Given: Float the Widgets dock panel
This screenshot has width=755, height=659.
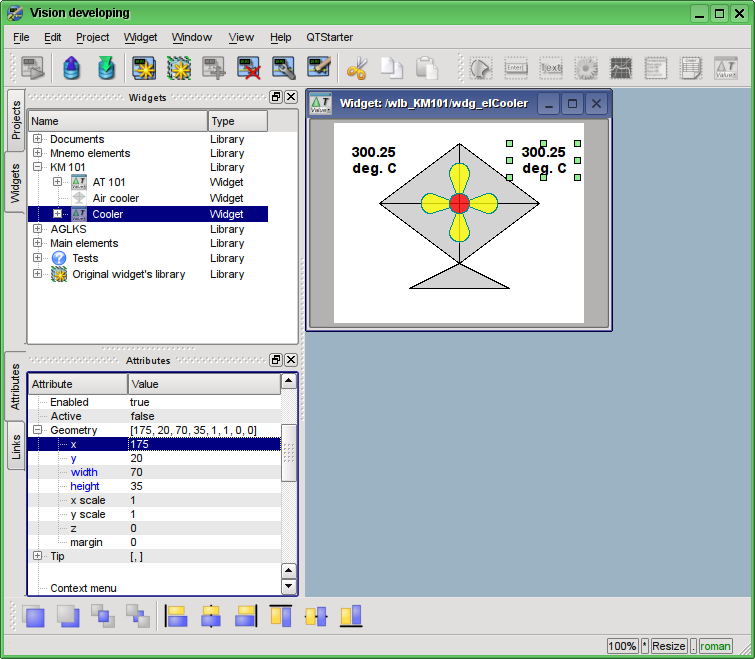Looking at the screenshot, I should [x=276, y=97].
